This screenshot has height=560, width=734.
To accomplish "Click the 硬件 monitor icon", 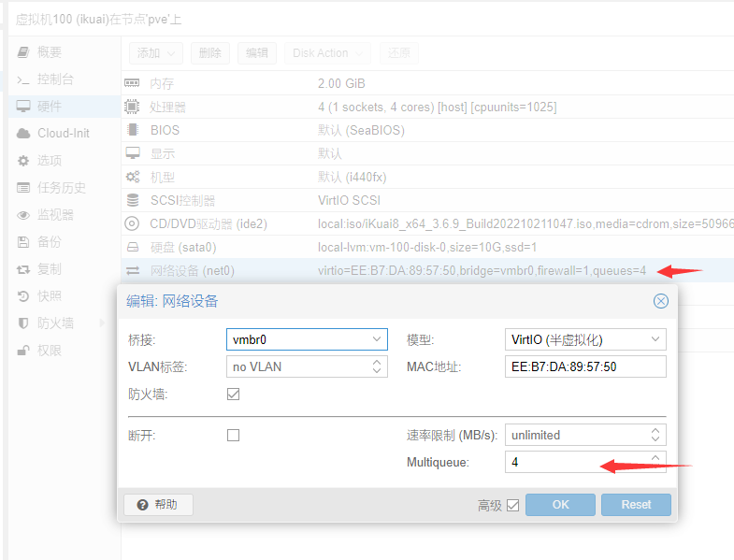I will (x=23, y=107).
